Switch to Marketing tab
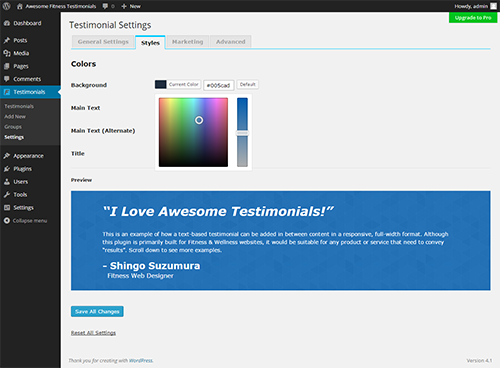 [x=188, y=42]
